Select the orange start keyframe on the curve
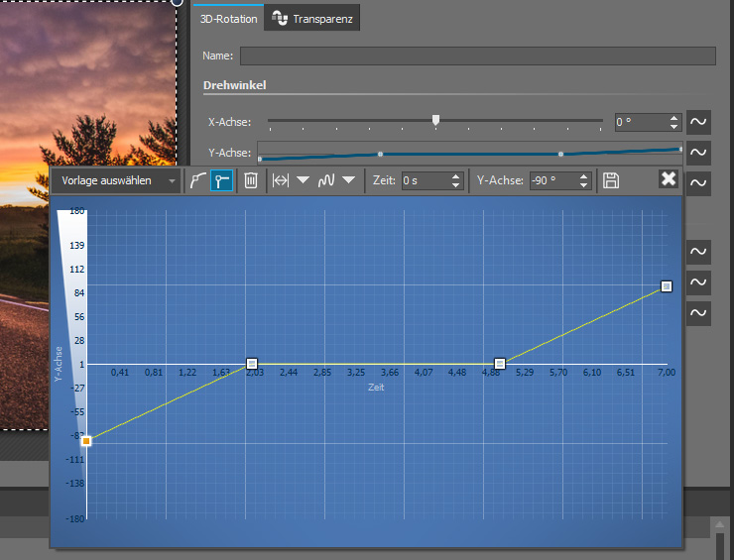The image size is (734, 560). [86, 440]
